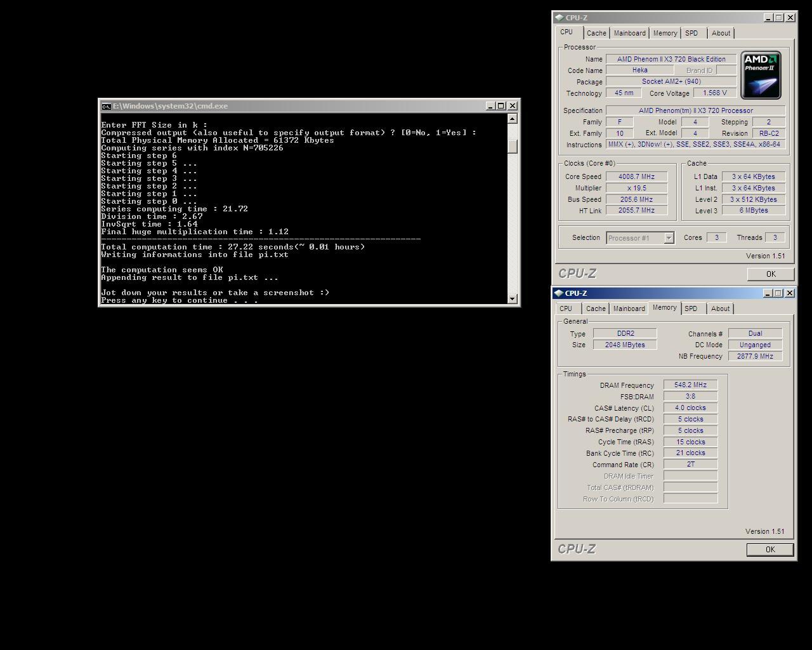Viewport: 812px width, 650px height.
Task: Click OK in the bottom CPU-Z window
Action: click(770, 550)
